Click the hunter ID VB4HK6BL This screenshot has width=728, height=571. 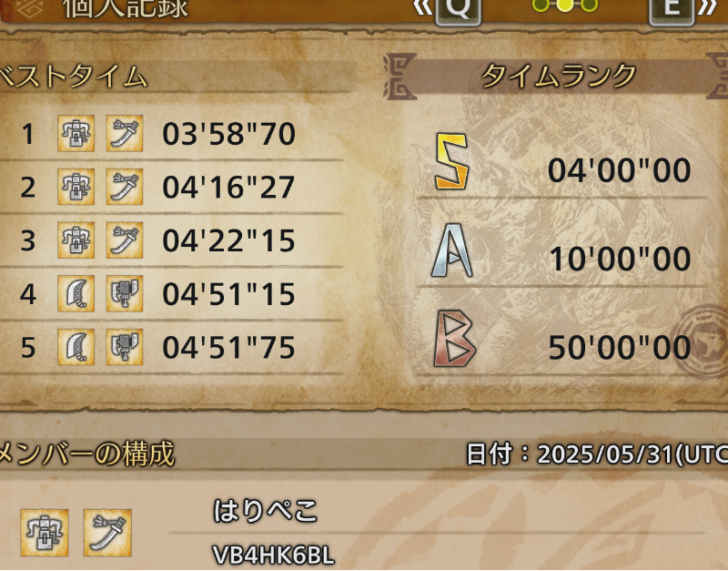point(274,556)
